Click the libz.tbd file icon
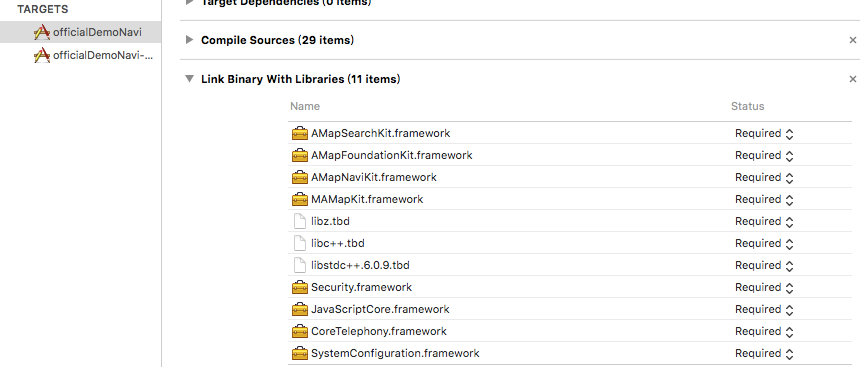Image resolution: width=863 pixels, height=367 pixels. pos(299,221)
